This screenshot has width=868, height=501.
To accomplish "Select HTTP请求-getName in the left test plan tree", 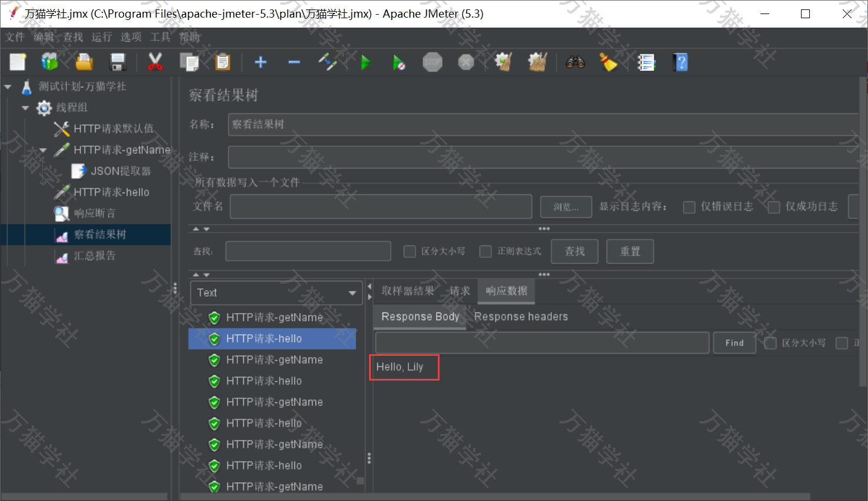I will pyautogui.click(x=122, y=150).
